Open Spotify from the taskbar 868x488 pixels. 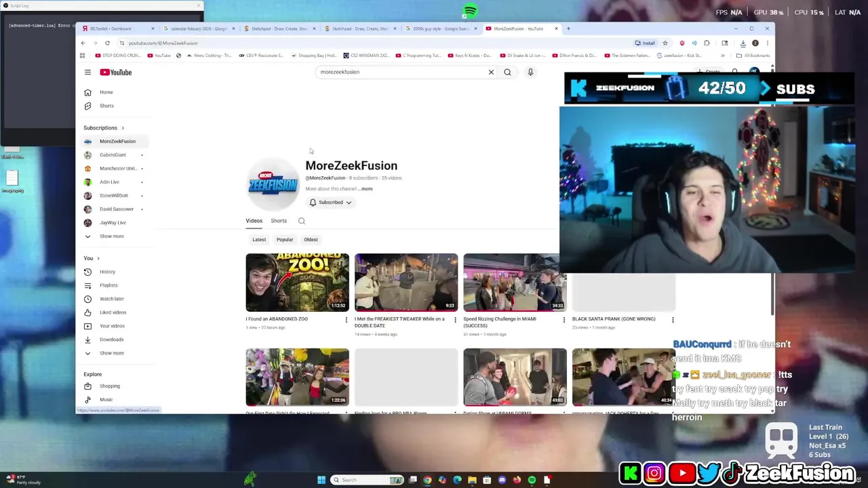click(x=532, y=480)
